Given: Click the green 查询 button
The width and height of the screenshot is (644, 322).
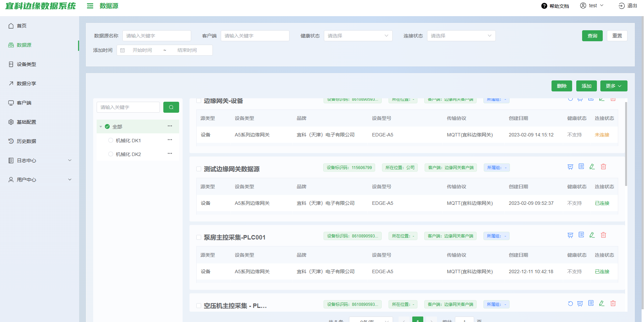Looking at the screenshot, I should pyautogui.click(x=592, y=36).
